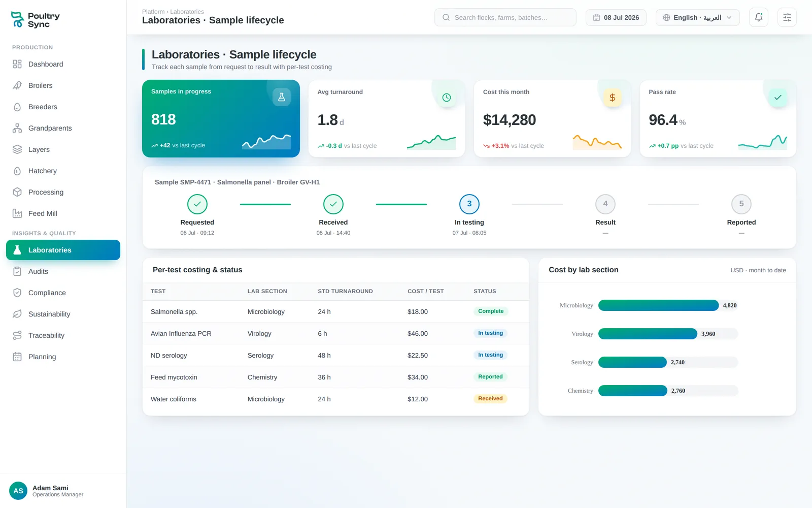
Task: Select the Result step four circle
Action: click(605, 204)
